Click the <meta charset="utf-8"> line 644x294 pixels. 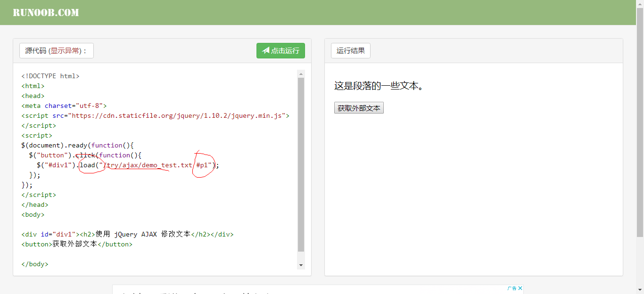tap(64, 106)
